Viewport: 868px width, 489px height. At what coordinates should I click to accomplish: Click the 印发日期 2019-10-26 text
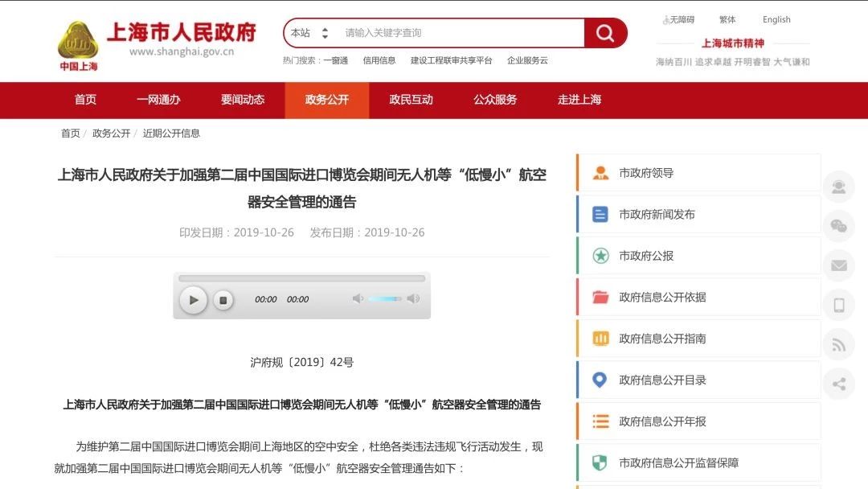[x=236, y=232]
